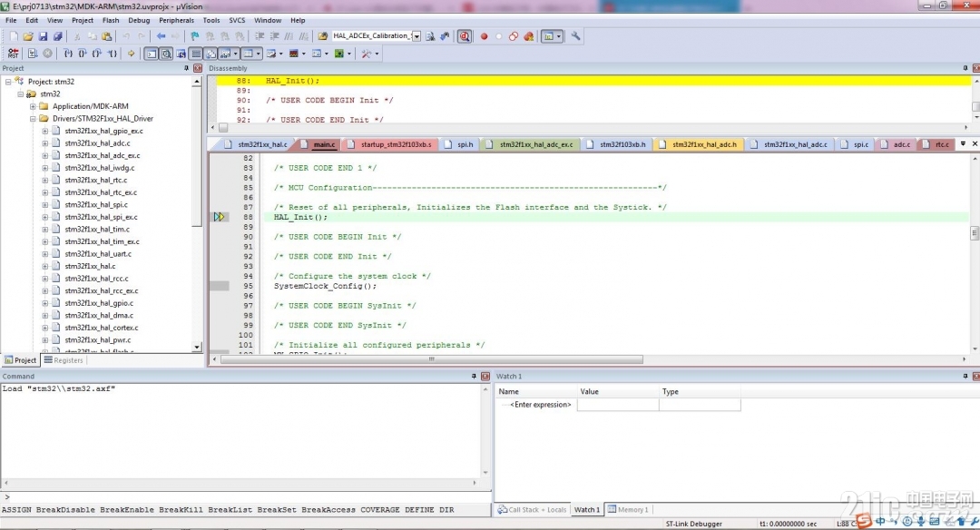Open Find in Files icon
Image resolution: width=980 pixels, height=530 pixels.
pyautogui.click(x=322, y=36)
